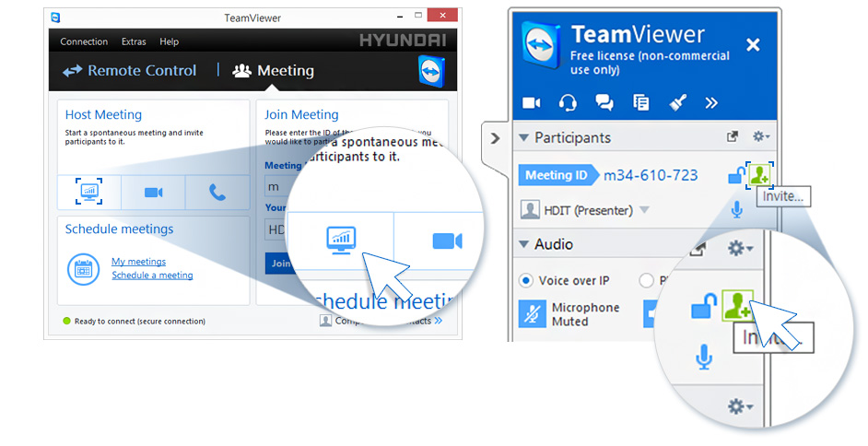This screenshot has height=446, width=868.
Task: Click the Join Meeting heading
Action: pos(301,114)
